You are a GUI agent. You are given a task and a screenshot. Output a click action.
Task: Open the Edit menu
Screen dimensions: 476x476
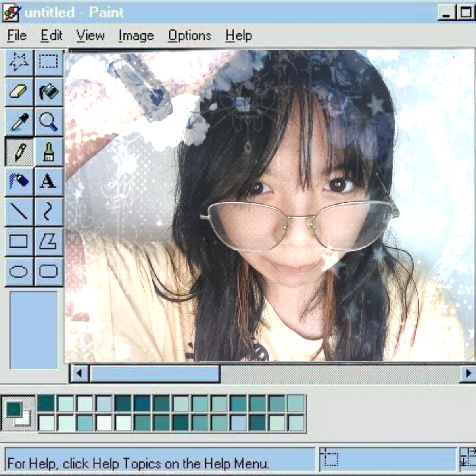click(52, 36)
